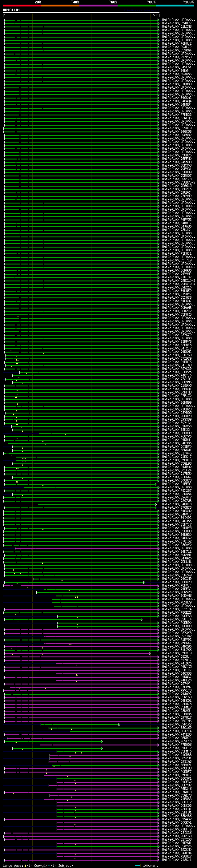Open hit UniRef100_A6H8J2

(177, 44)
